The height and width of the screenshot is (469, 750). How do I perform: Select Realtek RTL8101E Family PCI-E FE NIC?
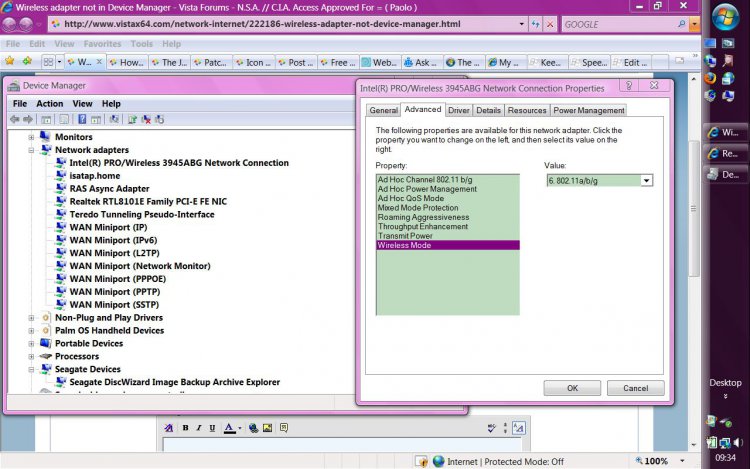(x=148, y=202)
